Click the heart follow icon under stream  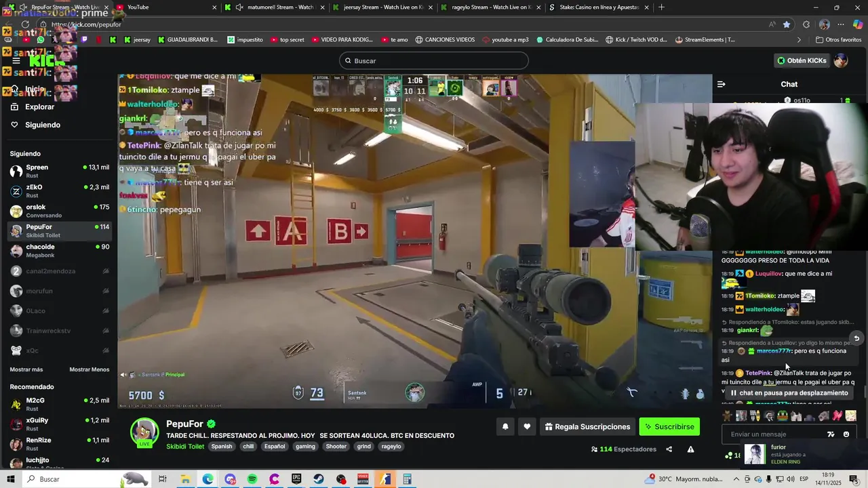527,426
